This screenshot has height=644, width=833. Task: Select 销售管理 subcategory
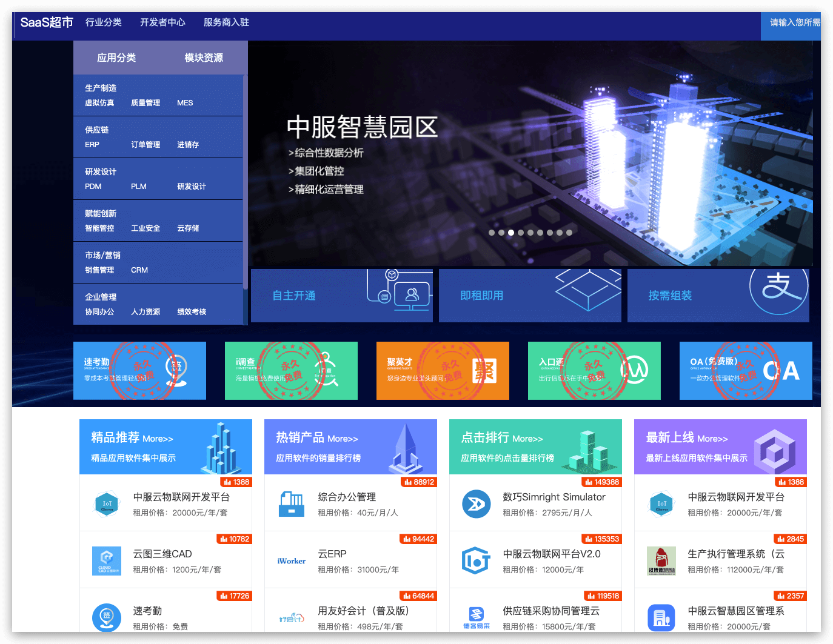point(99,270)
